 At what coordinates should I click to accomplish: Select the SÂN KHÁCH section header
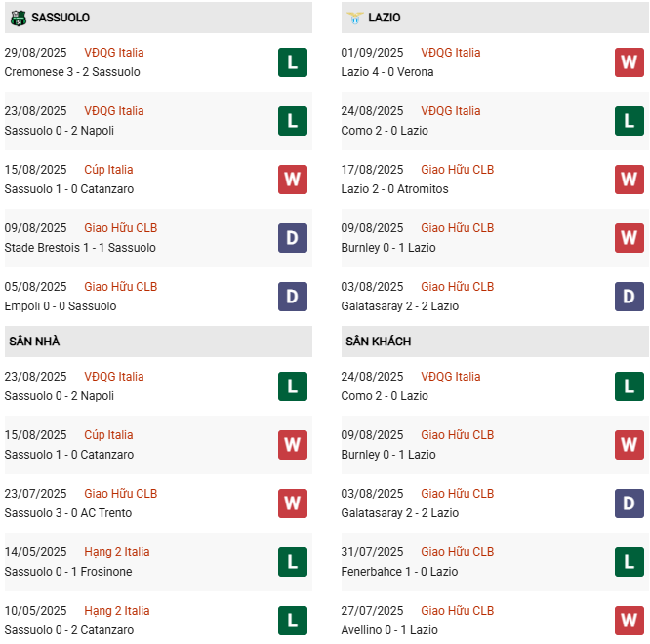tap(495, 342)
